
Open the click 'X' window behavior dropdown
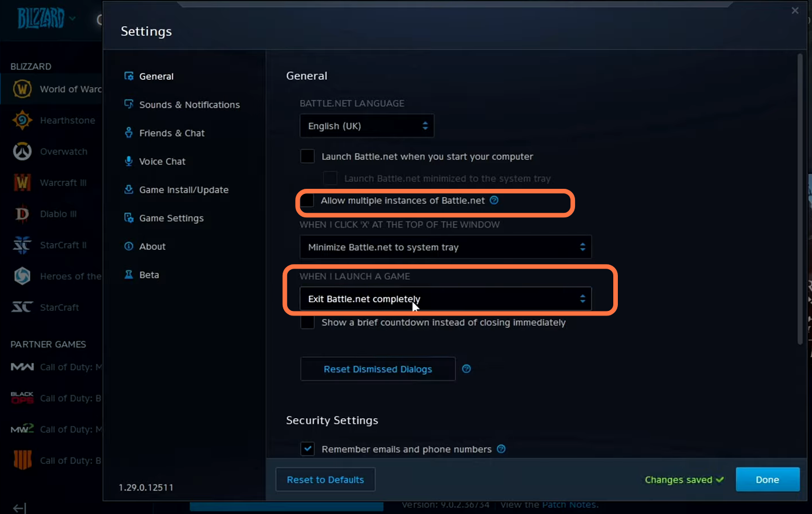445,247
